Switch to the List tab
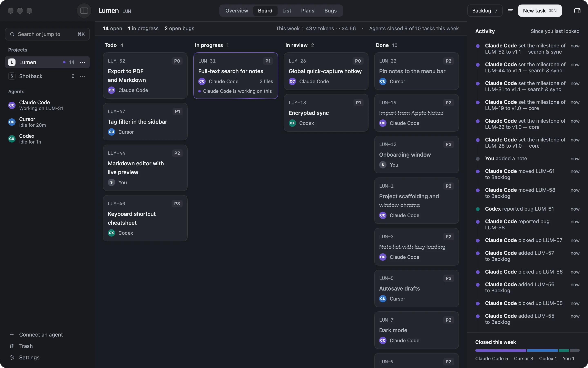 tap(287, 11)
